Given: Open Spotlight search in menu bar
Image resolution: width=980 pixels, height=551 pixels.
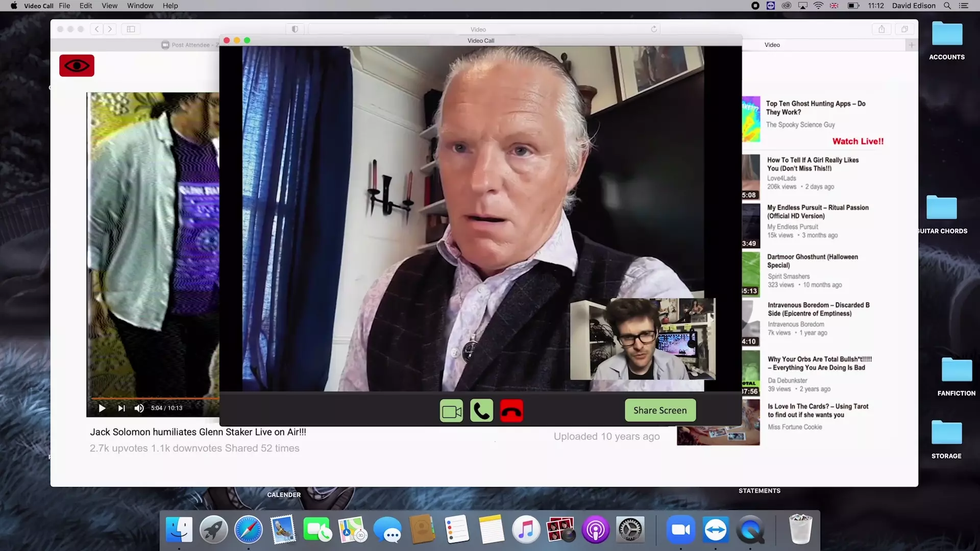Looking at the screenshot, I should (947, 6).
